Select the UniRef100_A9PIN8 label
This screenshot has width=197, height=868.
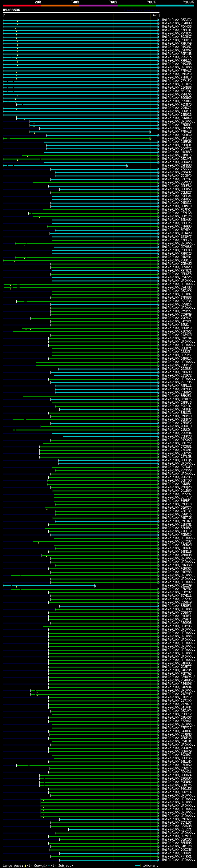177,54
